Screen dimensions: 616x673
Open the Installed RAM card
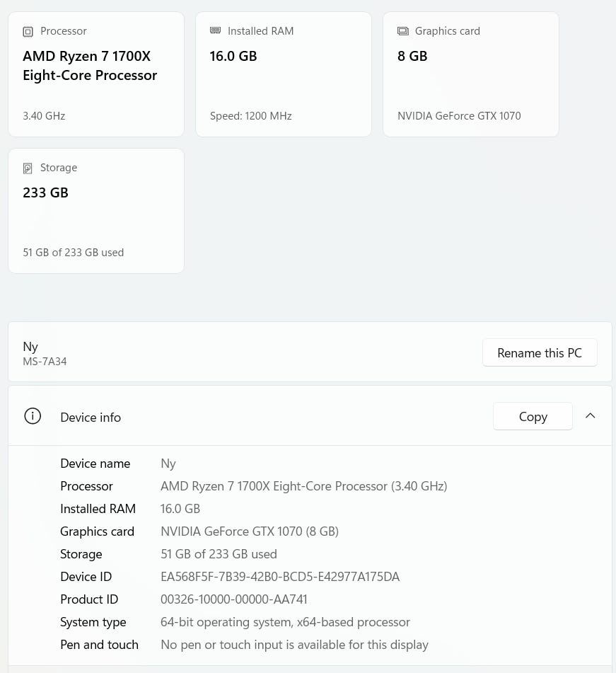point(284,74)
